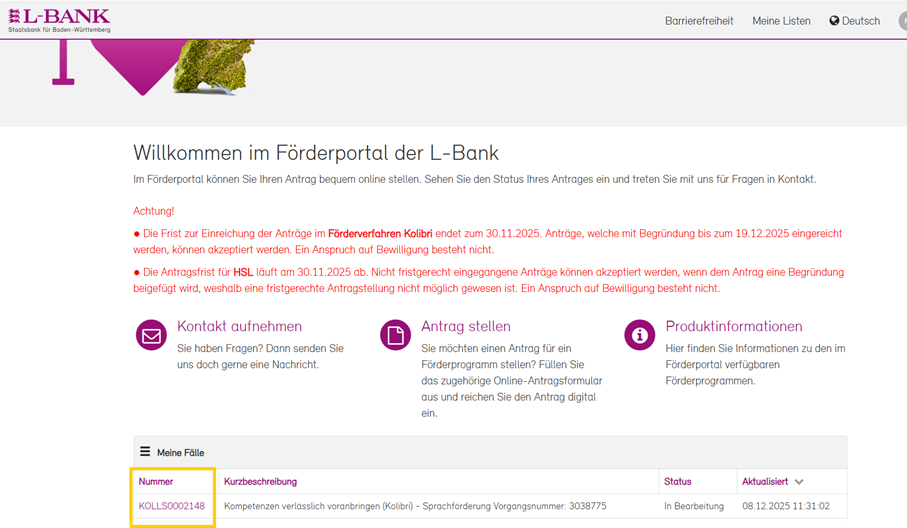Click the L-Bank logo

coord(59,19)
